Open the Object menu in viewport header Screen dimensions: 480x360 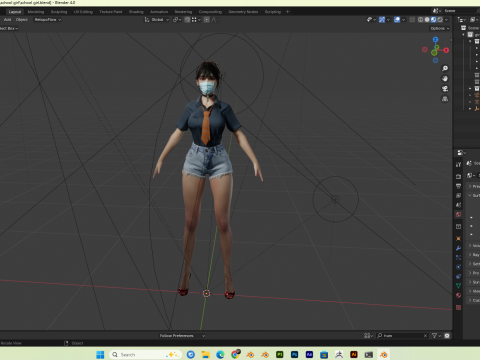pos(22,20)
